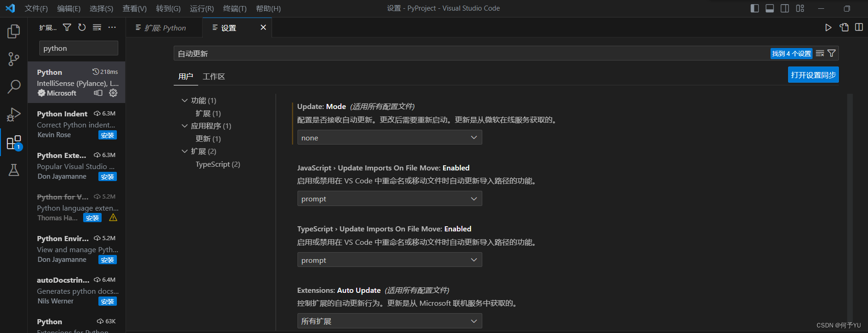Open the Extensions view icon
Image resolution: width=868 pixels, height=333 pixels.
pyautogui.click(x=14, y=142)
